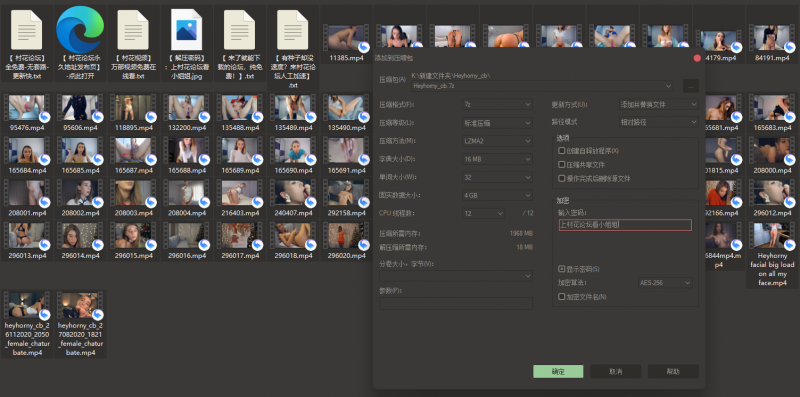The width and height of the screenshot is (800, 397).
Task: Select heyhorny_cb_26112020_2050 mp4 file
Action: click(x=27, y=324)
